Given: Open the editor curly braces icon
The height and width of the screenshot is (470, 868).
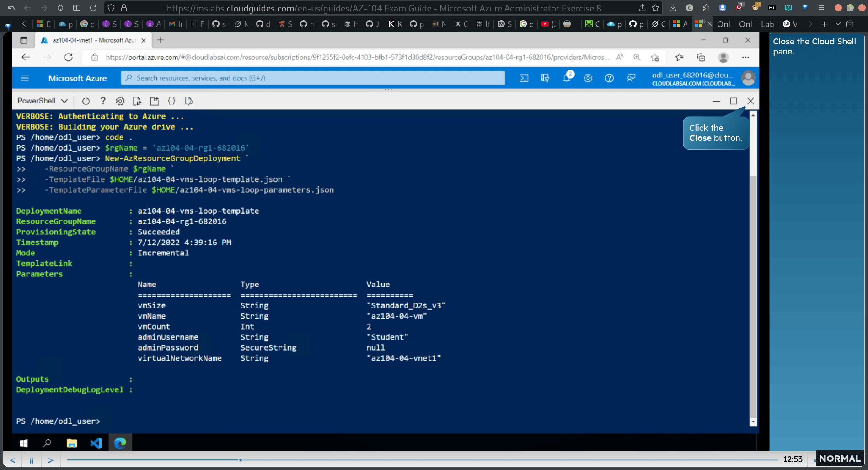Looking at the screenshot, I should point(171,101).
